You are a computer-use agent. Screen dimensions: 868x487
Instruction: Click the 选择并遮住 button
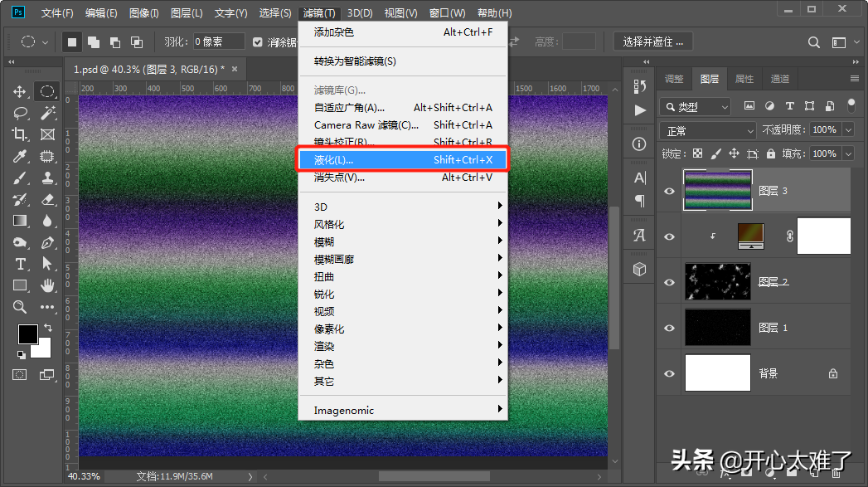click(653, 41)
